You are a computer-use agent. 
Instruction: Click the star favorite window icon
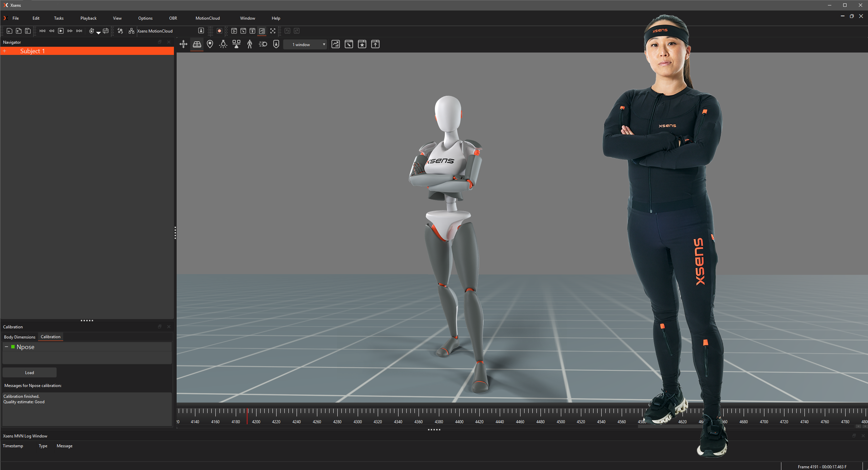(362, 44)
